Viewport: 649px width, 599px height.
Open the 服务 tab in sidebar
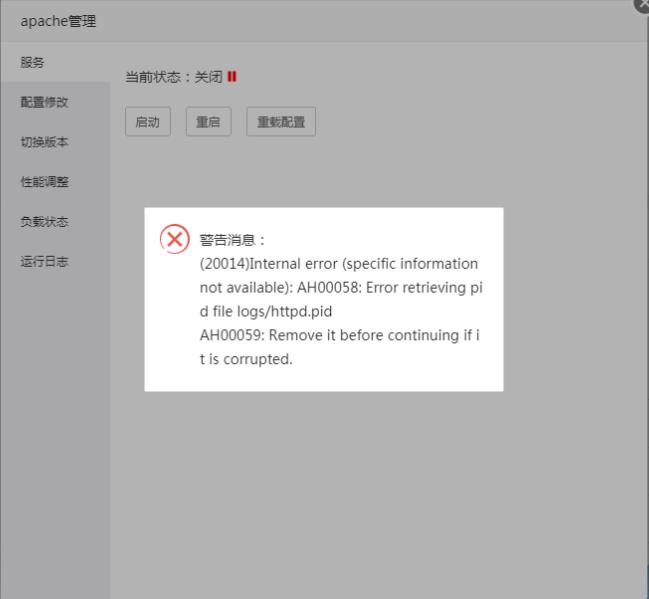(55, 63)
